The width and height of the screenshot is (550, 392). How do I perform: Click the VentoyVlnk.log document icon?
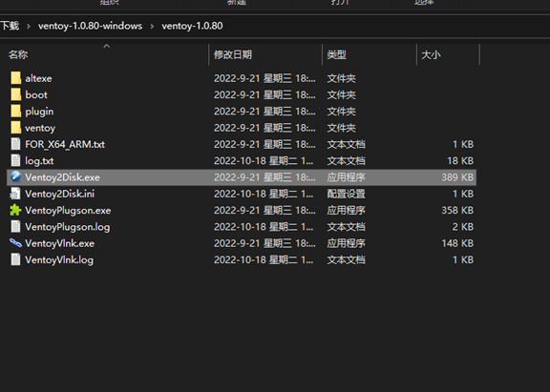16,259
